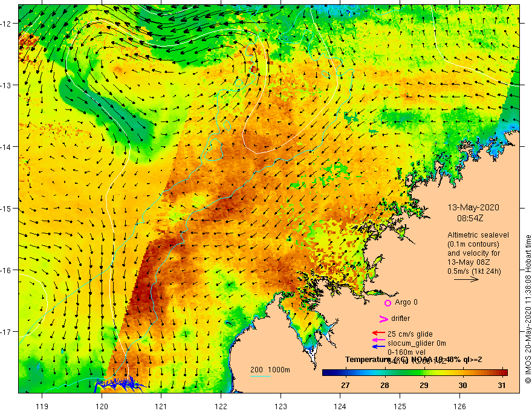The width and height of the screenshot is (532, 411).
Task: Click the 27 label under color bar
Action: point(345,385)
